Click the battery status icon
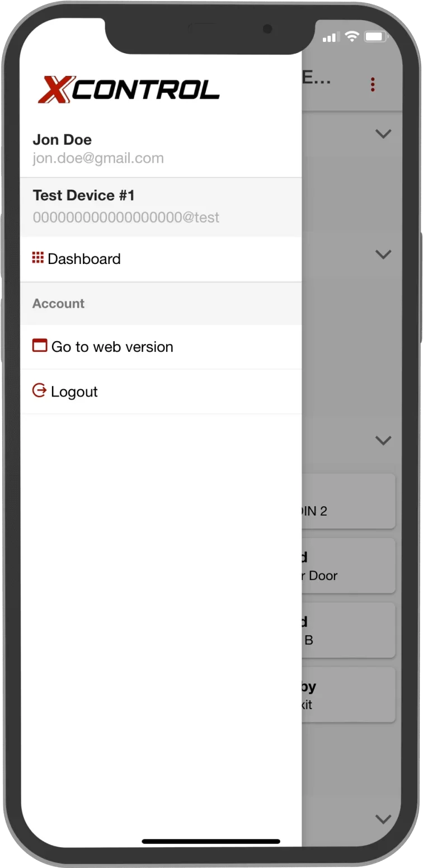This screenshot has width=423, height=868. click(376, 37)
